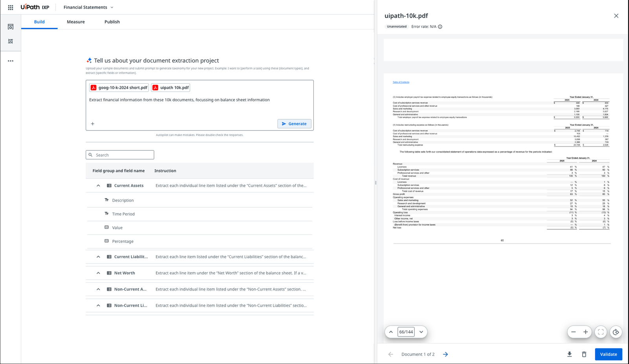The height and width of the screenshot is (364, 629).
Task: Click the field Search input
Action: point(120,155)
